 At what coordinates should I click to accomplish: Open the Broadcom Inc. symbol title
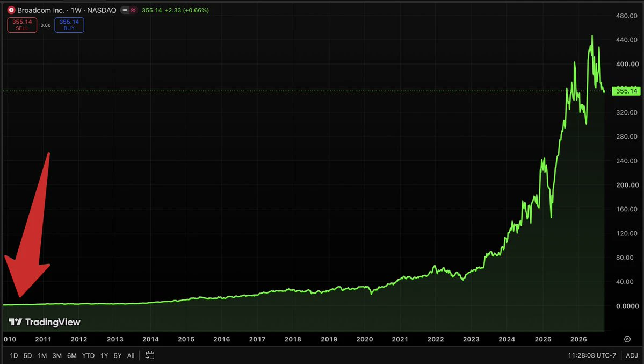[x=41, y=10]
